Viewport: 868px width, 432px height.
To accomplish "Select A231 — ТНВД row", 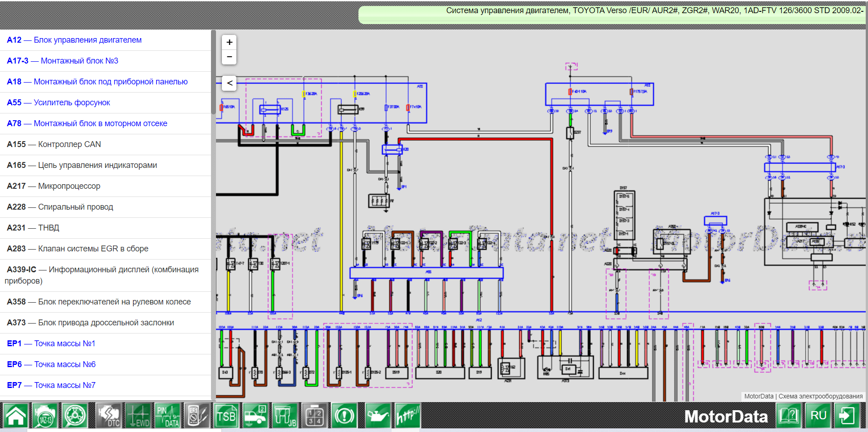I will [105, 228].
